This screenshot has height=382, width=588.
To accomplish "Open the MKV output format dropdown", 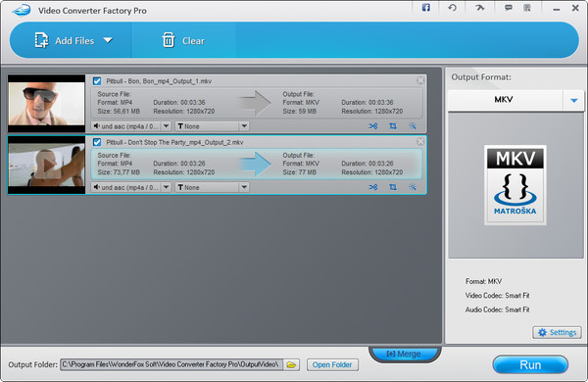I will (573, 100).
